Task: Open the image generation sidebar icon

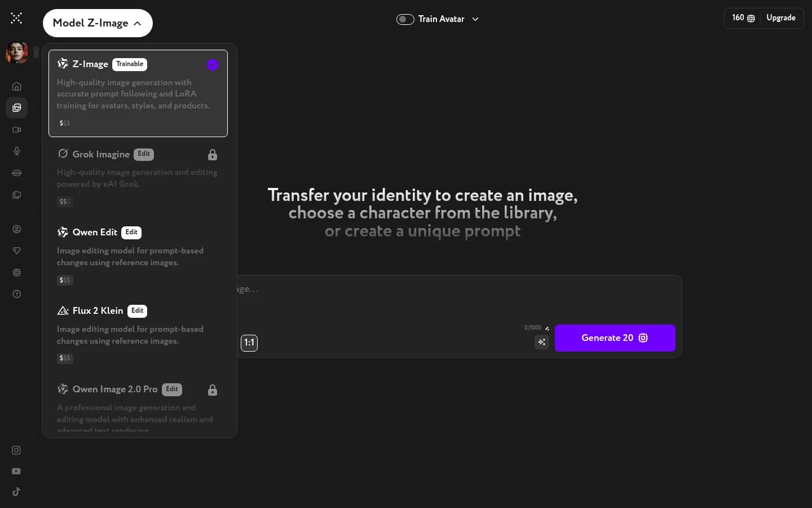Action: click(x=17, y=108)
